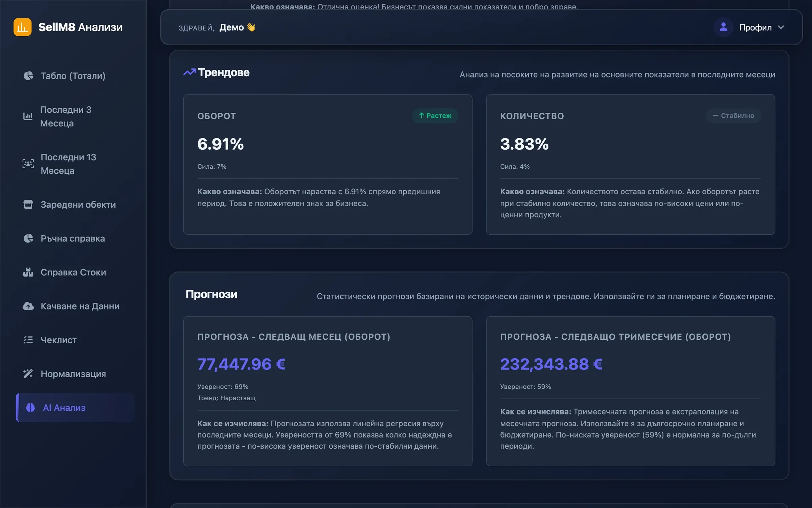Click the Прогнози section heading
Screen dimensions: 812x508
[x=211, y=294]
